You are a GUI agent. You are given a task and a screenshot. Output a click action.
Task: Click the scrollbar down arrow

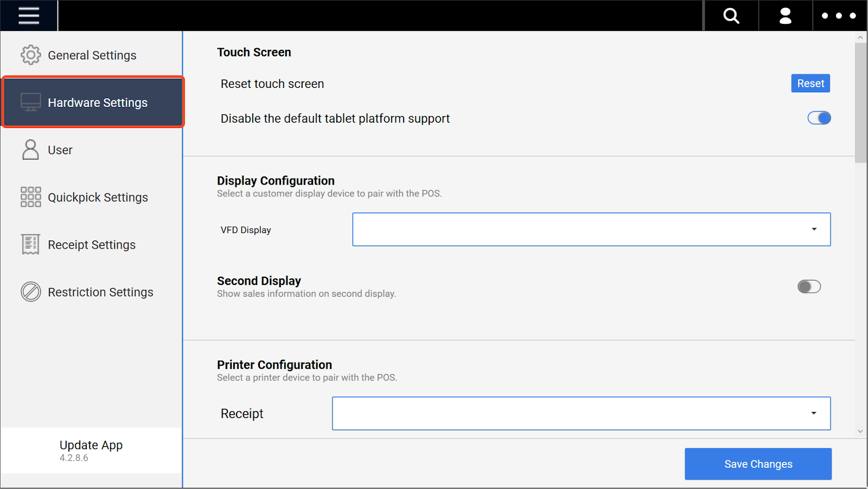pos(860,431)
